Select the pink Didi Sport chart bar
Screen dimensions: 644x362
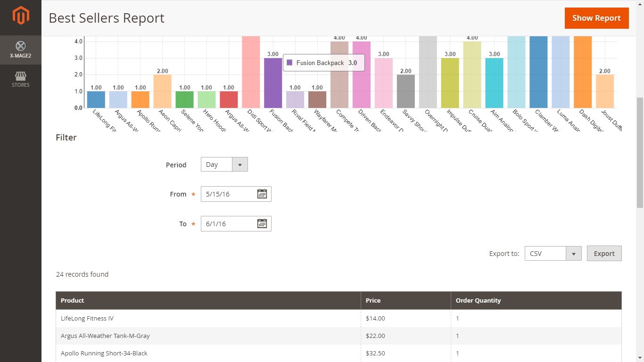click(251, 72)
